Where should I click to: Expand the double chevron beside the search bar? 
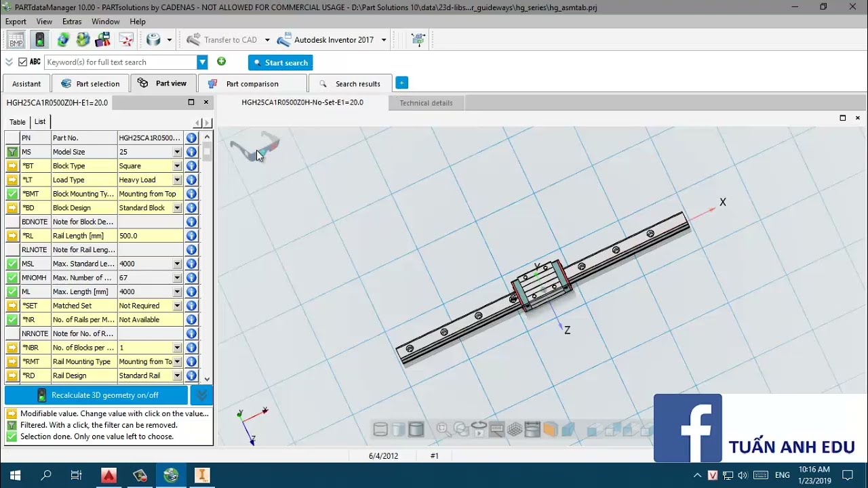9,62
